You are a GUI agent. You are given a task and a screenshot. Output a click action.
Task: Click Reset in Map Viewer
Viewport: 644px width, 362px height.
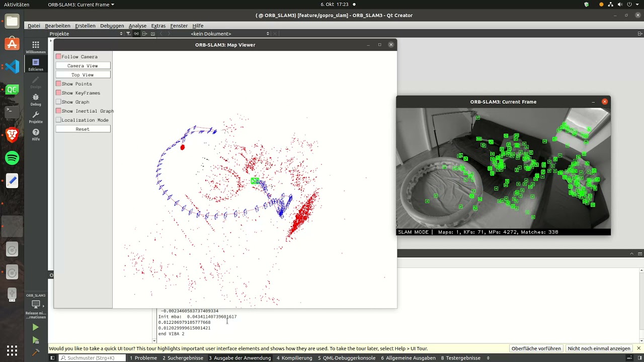tap(83, 129)
